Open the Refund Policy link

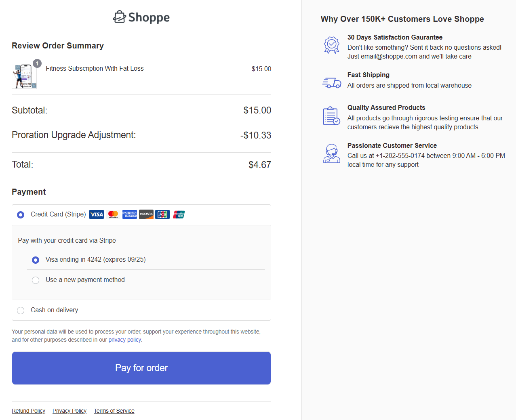(x=28, y=411)
